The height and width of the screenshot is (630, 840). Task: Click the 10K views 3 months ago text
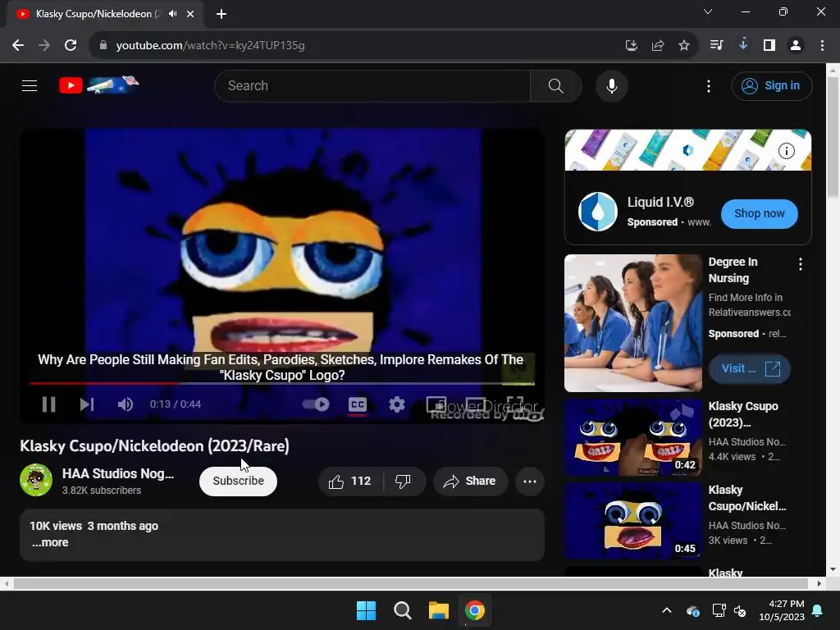point(94,526)
